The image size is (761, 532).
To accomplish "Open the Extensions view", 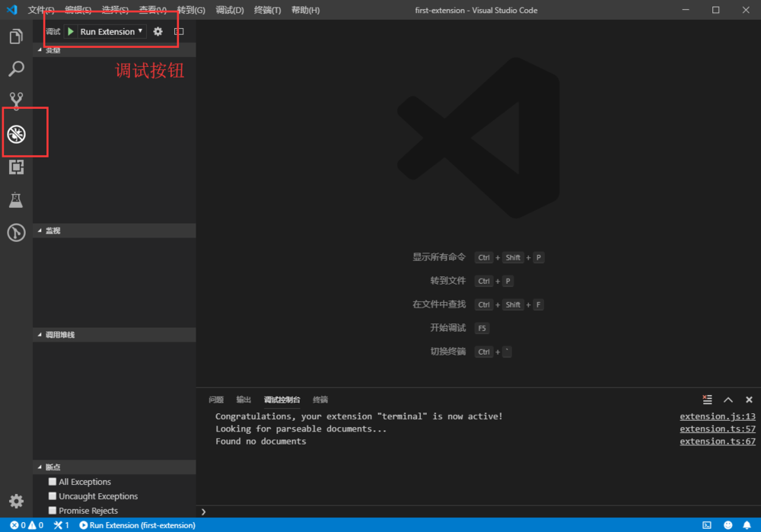I will (16, 167).
